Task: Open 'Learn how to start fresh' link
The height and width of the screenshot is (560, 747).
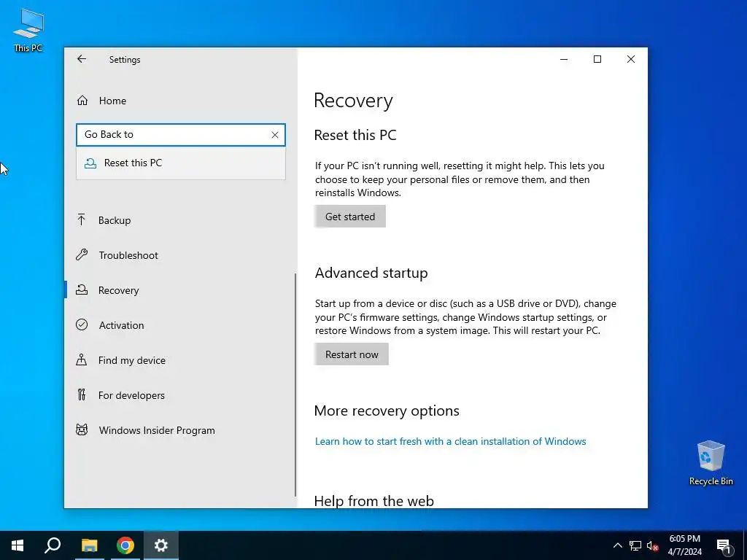Action: pyautogui.click(x=450, y=441)
